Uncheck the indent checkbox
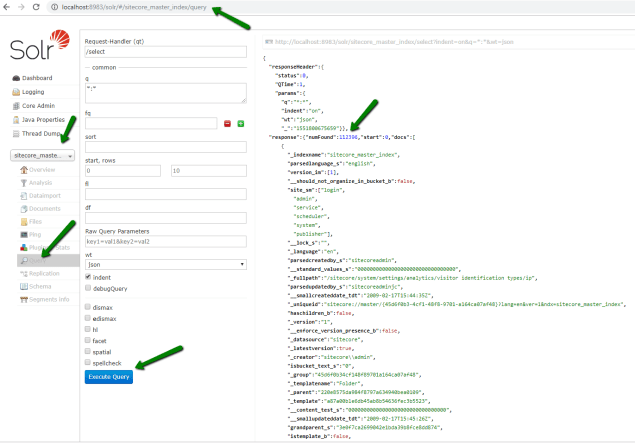The height and width of the screenshot is (445, 635). pyautogui.click(x=89, y=276)
